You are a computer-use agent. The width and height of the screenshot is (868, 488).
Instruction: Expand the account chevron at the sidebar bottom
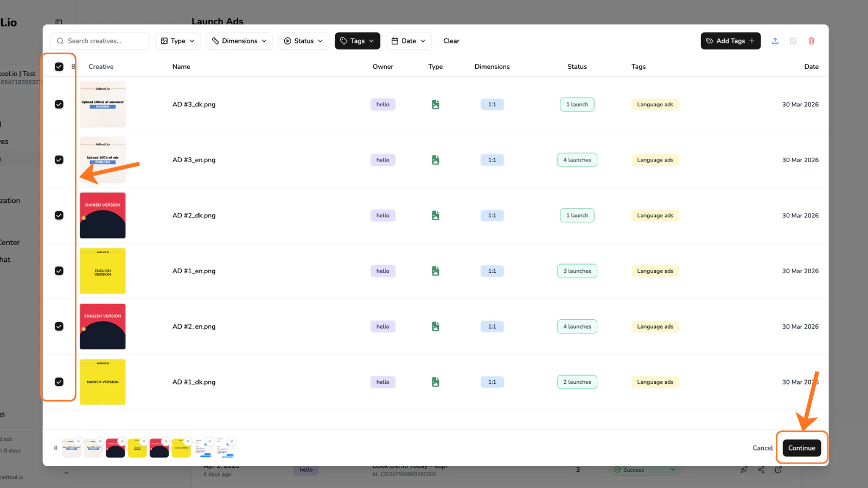pos(66,472)
